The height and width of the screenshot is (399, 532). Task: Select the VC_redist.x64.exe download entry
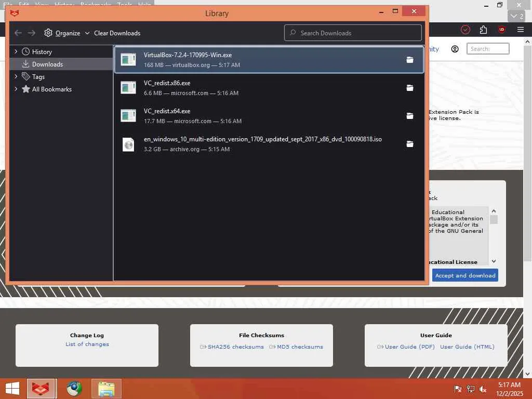click(x=269, y=116)
